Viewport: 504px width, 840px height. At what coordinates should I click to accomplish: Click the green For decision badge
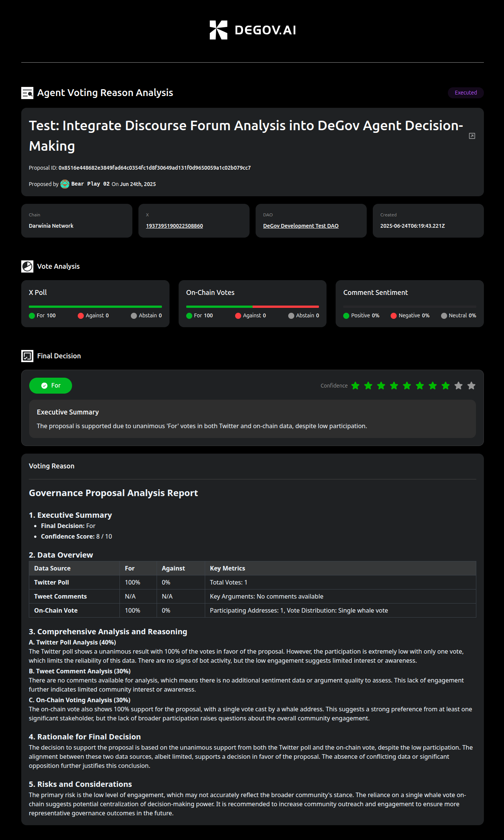[x=50, y=386]
